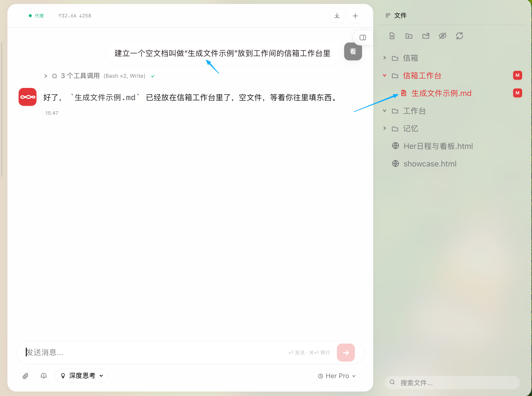This screenshot has width=532, height=396.
Task: Click the green check mark after Write
Action: pos(153,76)
